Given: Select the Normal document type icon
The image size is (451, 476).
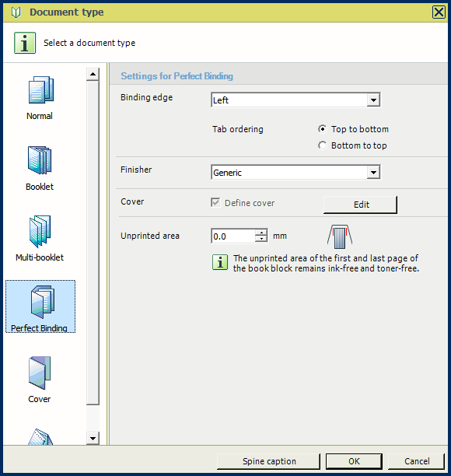Looking at the screenshot, I should point(41,90).
